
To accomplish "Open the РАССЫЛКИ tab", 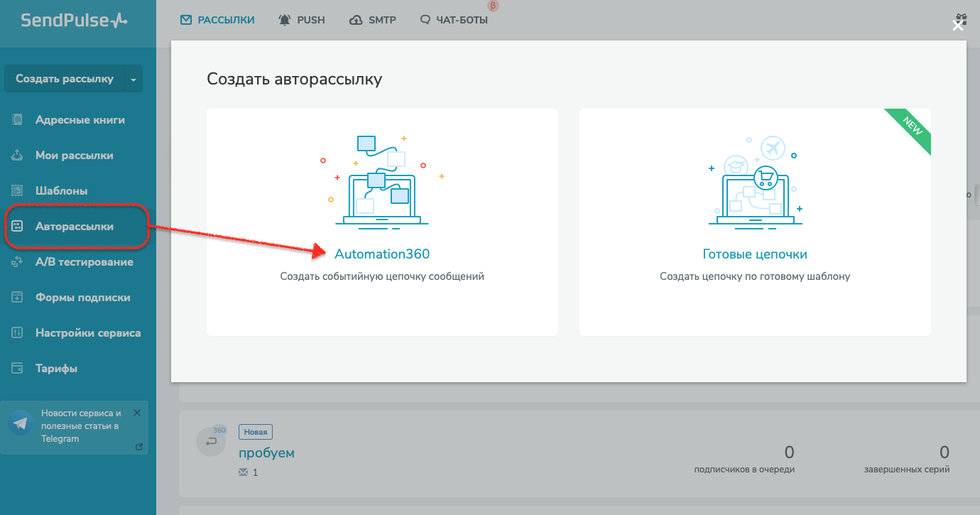I will pos(226,20).
